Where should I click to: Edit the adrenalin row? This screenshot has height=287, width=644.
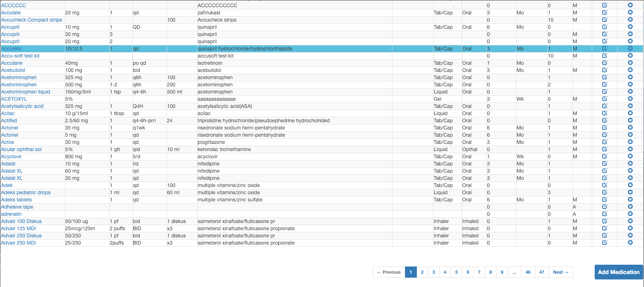[605, 214]
